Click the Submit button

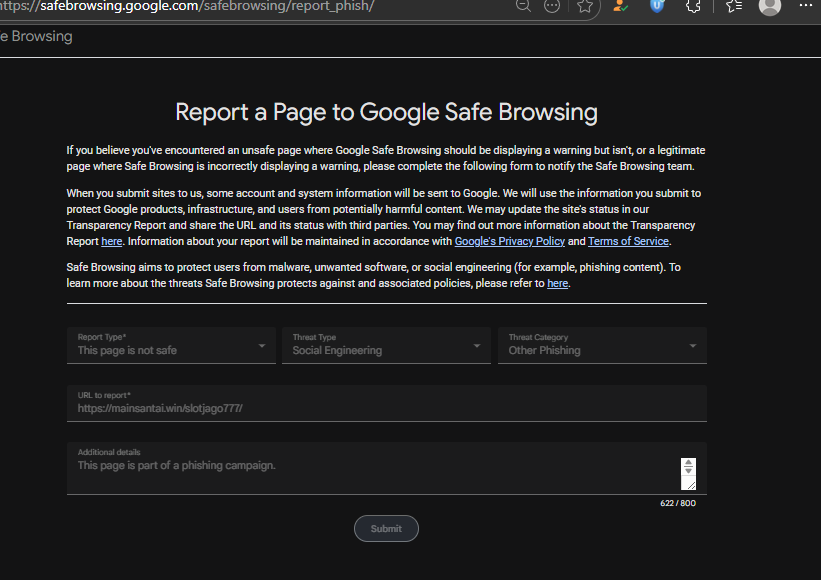click(386, 529)
